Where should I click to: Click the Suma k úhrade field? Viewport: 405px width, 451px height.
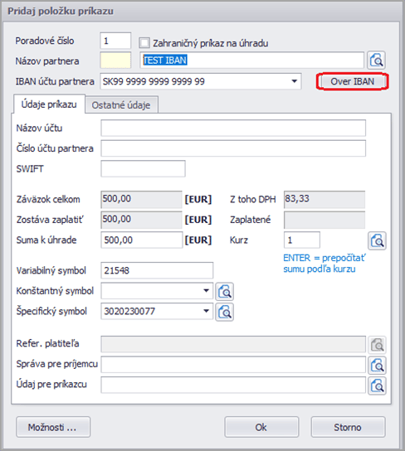pos(142,240)
